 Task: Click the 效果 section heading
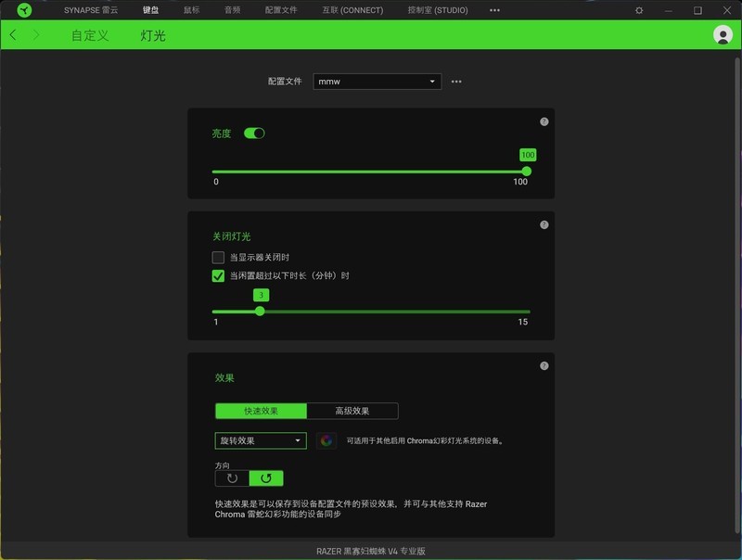coord(224,378)
